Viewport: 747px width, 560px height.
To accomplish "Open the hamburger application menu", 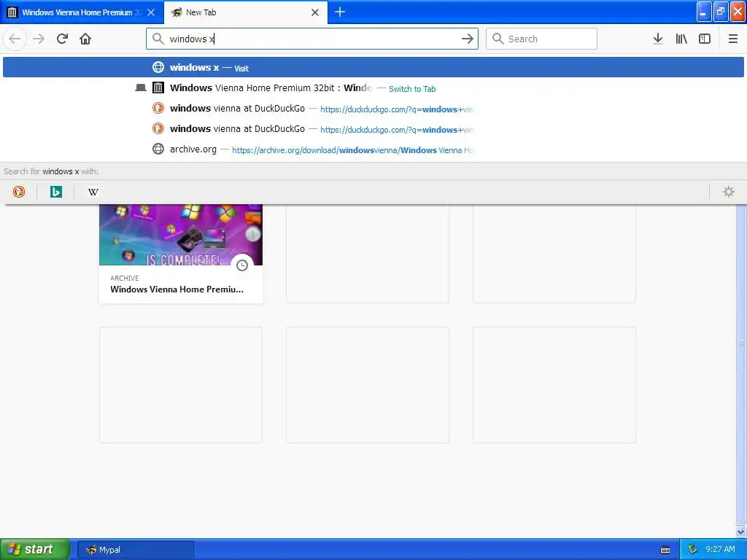I will tap(733, 39).
